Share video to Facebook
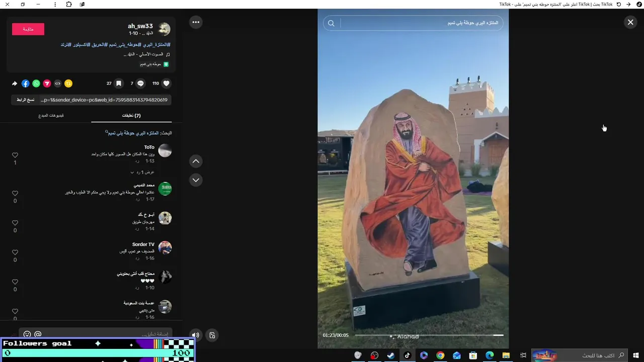Image resolution: width=644 pixels, height=362 pixels. (26, 83)
